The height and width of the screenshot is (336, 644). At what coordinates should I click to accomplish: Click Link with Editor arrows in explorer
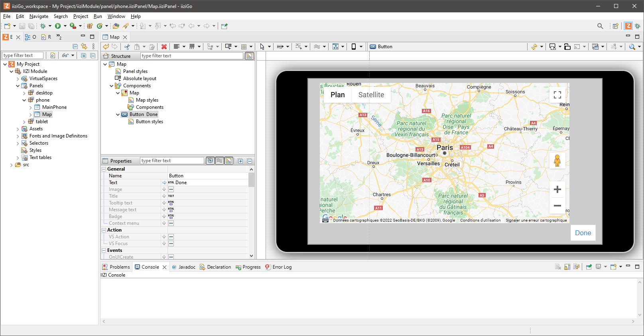tap(84, 46)
